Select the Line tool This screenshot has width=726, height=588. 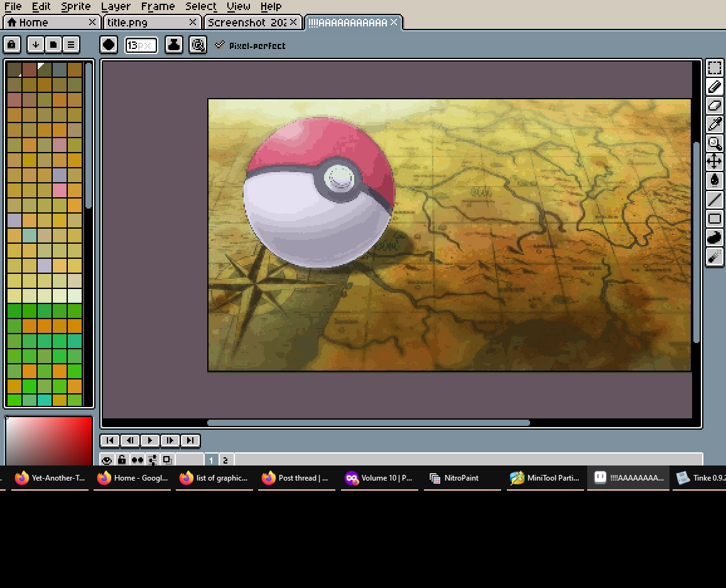tap(715, 200)
